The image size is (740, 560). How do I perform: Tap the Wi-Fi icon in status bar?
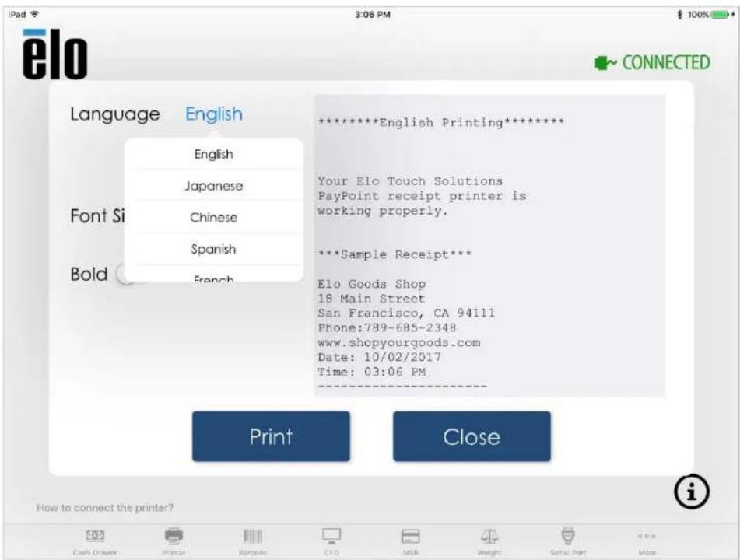pyautogui.click(x=34, y=14)
